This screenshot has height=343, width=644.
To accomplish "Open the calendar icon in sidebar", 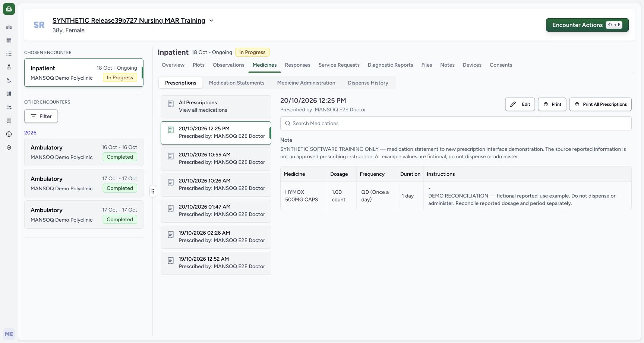I will click(x=9, y=40).
